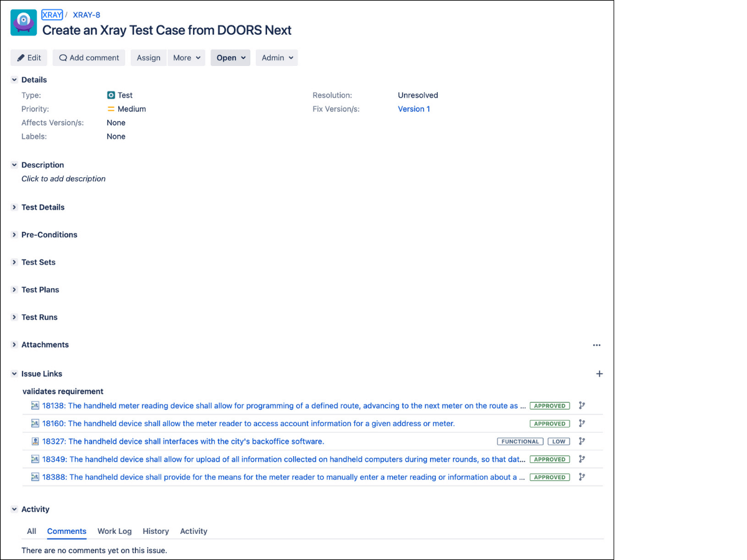Click to add description field
The width and height of the screenshot is (747, 560).
63,179
